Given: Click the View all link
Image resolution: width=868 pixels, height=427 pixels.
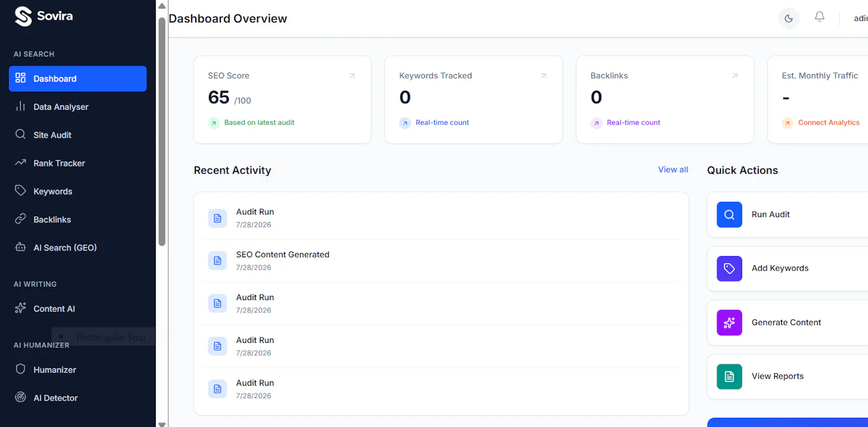Looking at the screenshot, I should [x=673, y=170].
